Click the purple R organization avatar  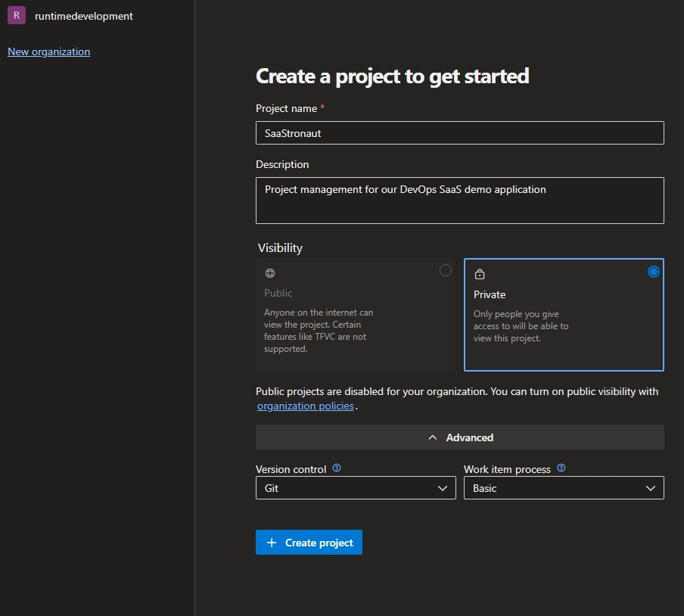17,16
